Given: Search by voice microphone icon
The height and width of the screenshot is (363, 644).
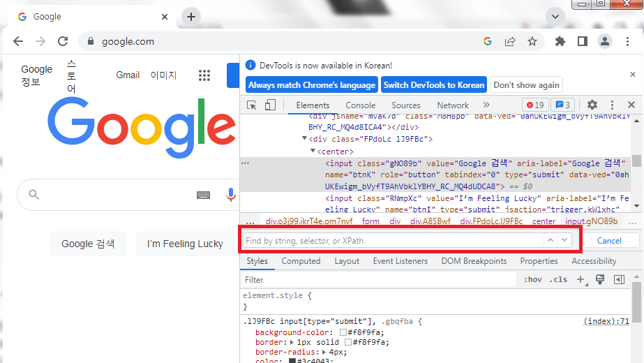Looking at the screenshot, I should [231, 195].
